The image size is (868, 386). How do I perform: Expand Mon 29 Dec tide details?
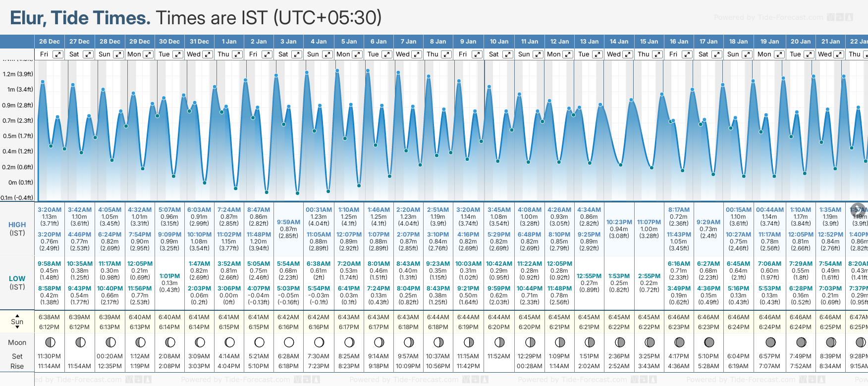[148, 54]
